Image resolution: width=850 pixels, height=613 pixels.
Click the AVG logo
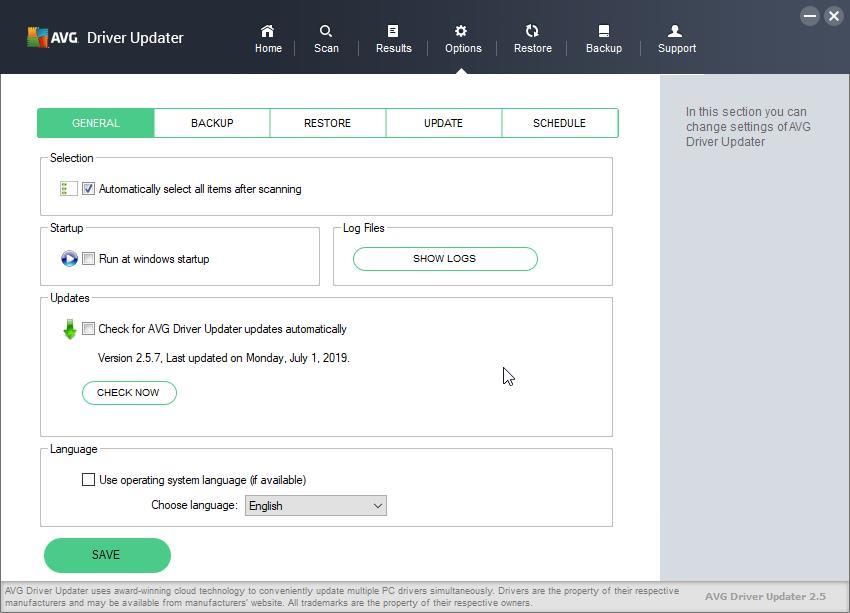tap(53, 37)
